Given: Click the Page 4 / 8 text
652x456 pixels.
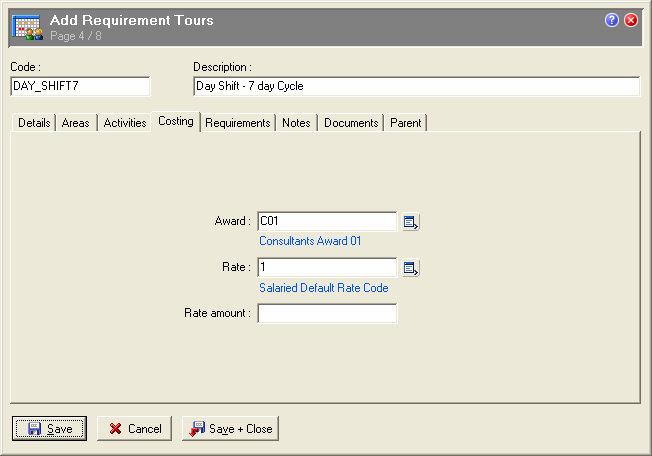Looking at the screenshot, I should pos(76,36).
